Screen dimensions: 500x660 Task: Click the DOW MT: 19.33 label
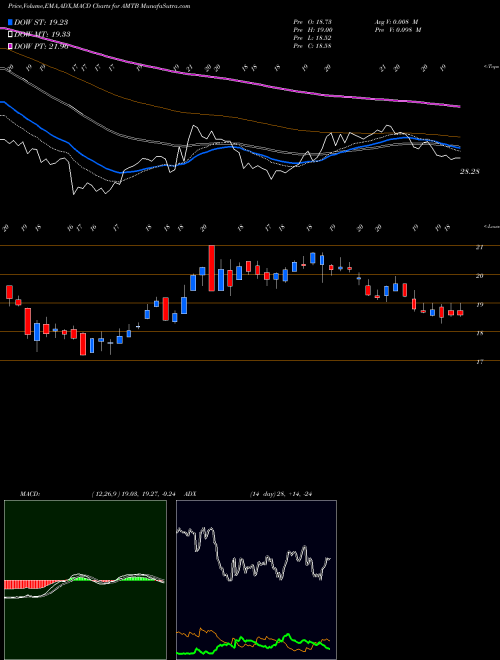coord(42,34)
